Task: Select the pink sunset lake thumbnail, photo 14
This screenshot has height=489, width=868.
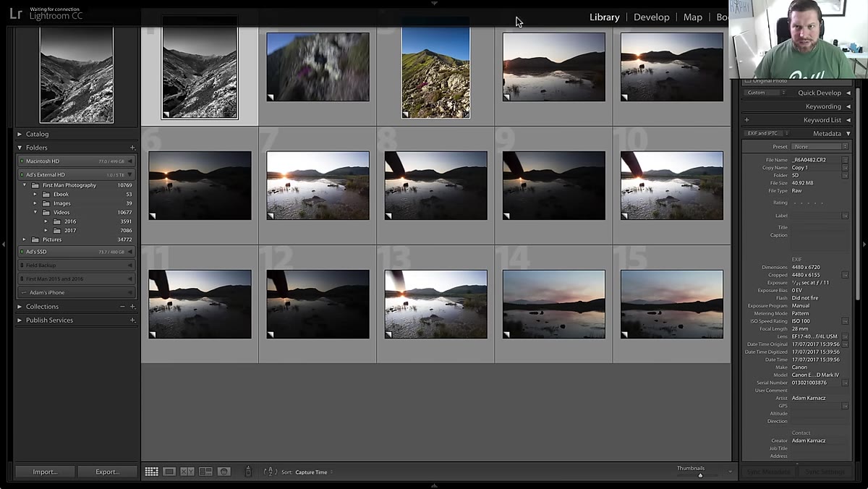Action: pos(554,305)
